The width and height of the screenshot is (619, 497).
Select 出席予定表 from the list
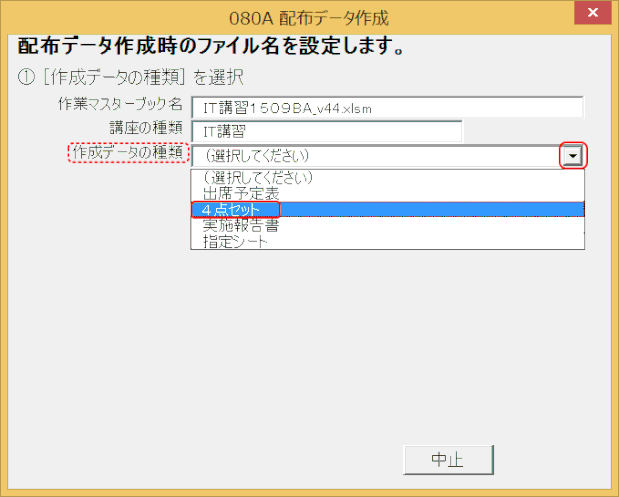click(x=387, y=194)
